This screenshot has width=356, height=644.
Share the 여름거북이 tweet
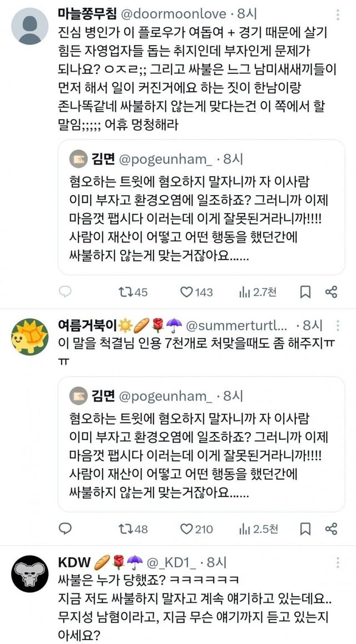[331, 528]
